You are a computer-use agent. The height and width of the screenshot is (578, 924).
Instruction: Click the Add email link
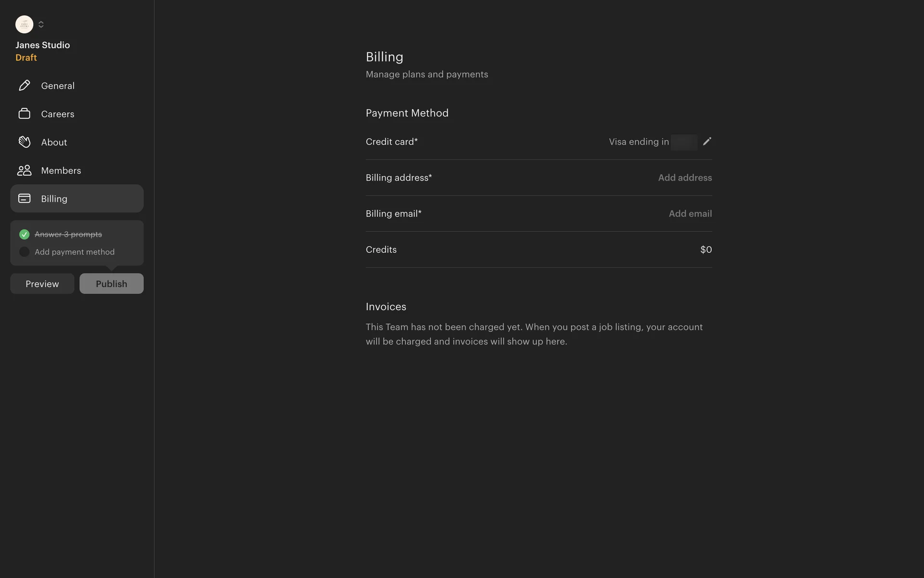point(690,214)
